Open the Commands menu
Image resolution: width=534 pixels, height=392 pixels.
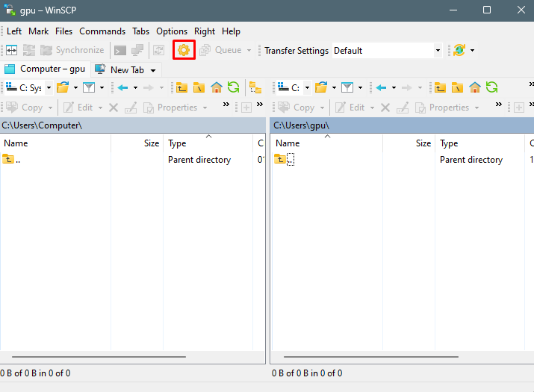[102, 31]
